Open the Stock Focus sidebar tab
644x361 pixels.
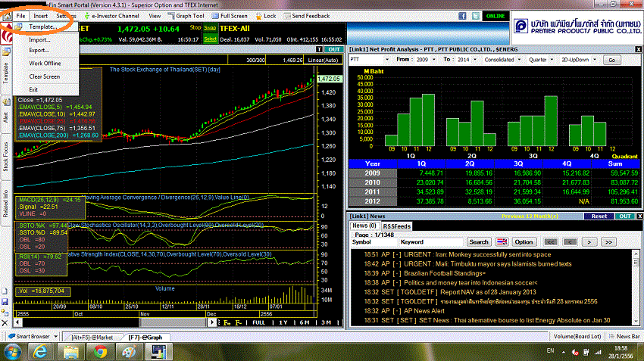(5, 157)
